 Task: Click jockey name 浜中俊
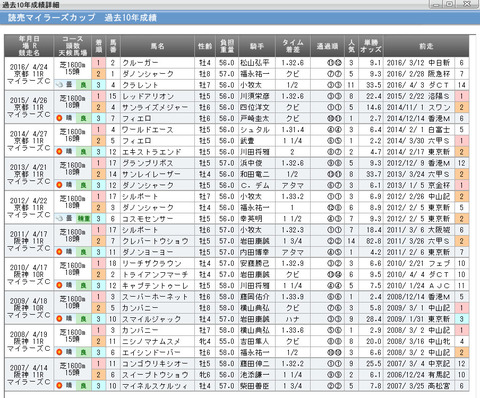(251, 163)
